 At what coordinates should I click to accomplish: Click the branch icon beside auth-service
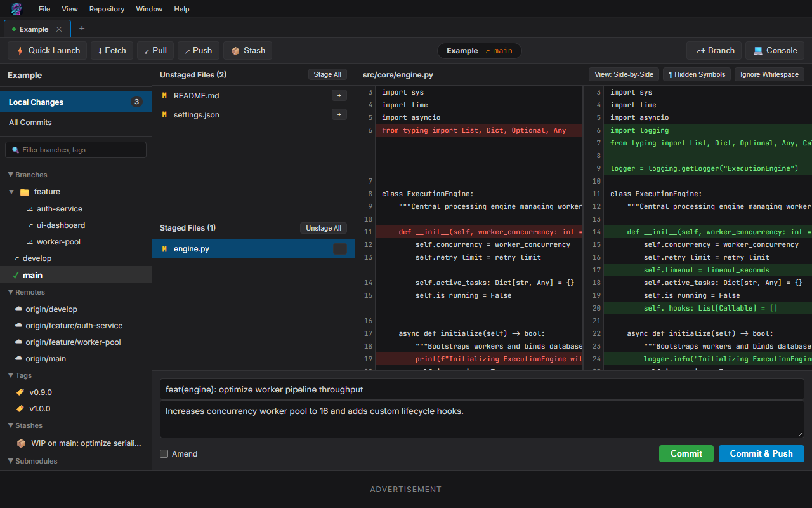pos(30,209)
